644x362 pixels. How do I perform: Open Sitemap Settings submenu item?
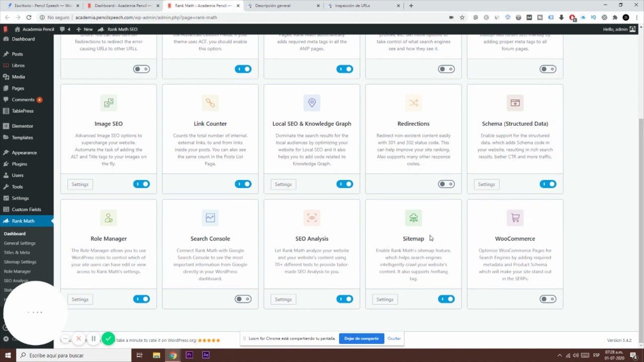pyautogui.click(x=20, y=262)
